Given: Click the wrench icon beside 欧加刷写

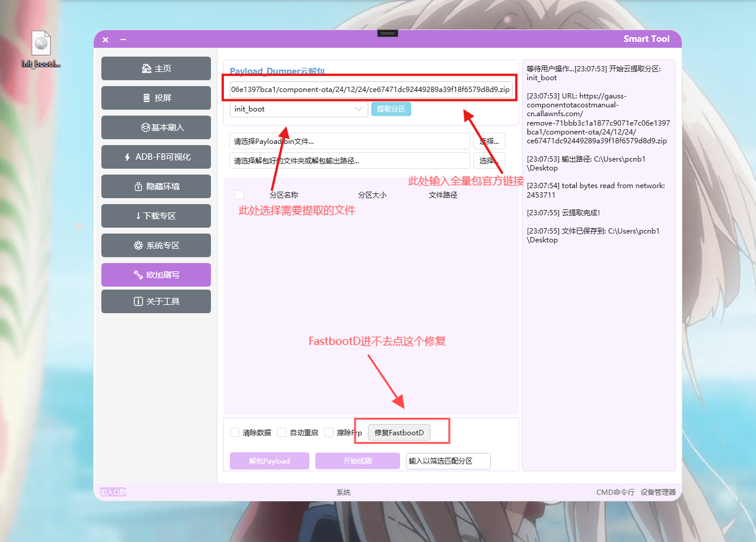Looking at the screenshot, I should [138, 275].
